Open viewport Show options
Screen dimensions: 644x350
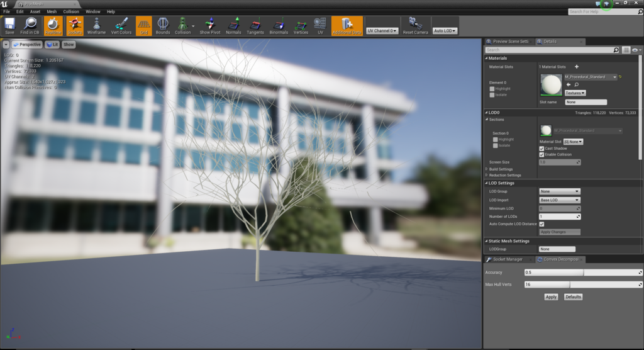[x=69, y=45]
